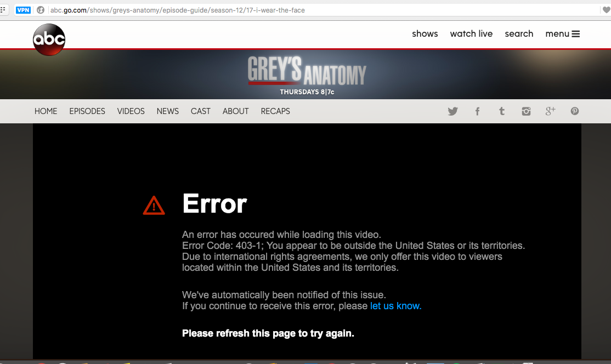This screenshot has width=611, height=364.
Task: Switch to the EPISODES tab
Action: click(87, 111)
